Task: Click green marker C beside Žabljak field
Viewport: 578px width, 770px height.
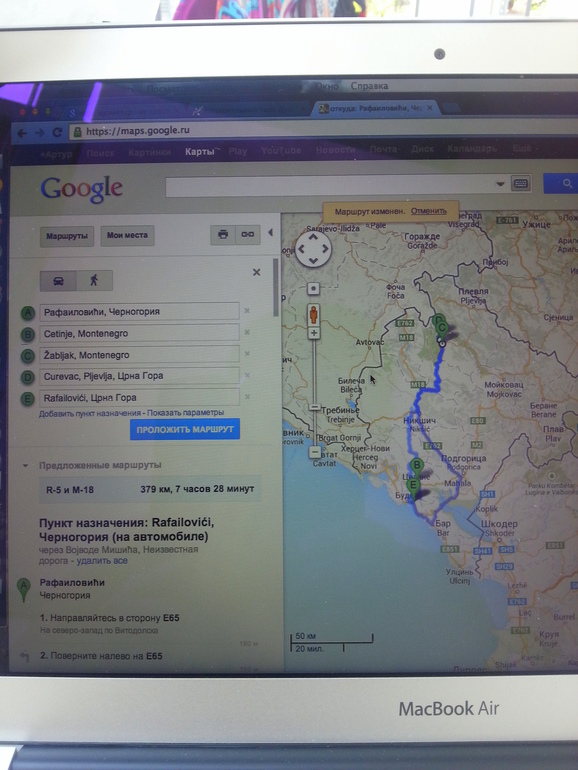Action: coord(28,356)
